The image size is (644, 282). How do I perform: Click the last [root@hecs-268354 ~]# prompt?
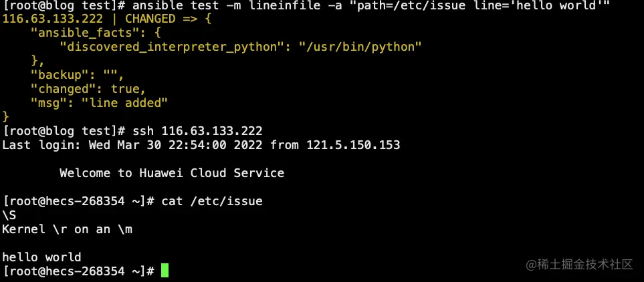pyautogui.click(x=79, y=271)
